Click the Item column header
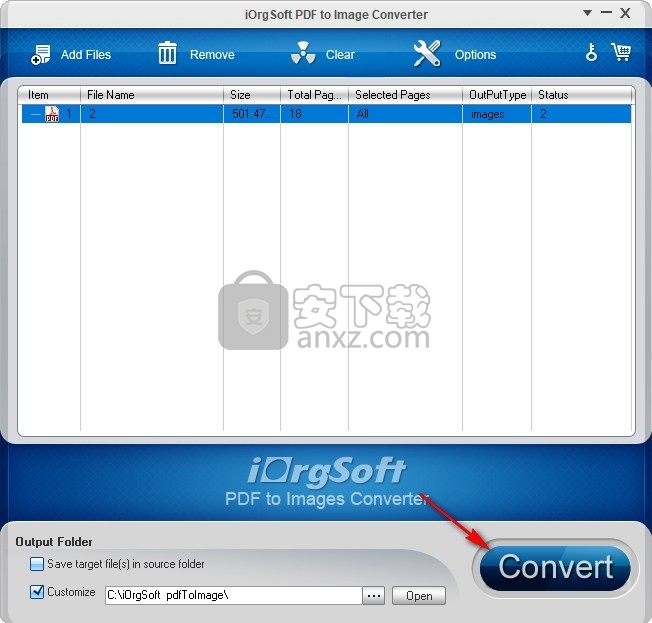 (49, 95)
